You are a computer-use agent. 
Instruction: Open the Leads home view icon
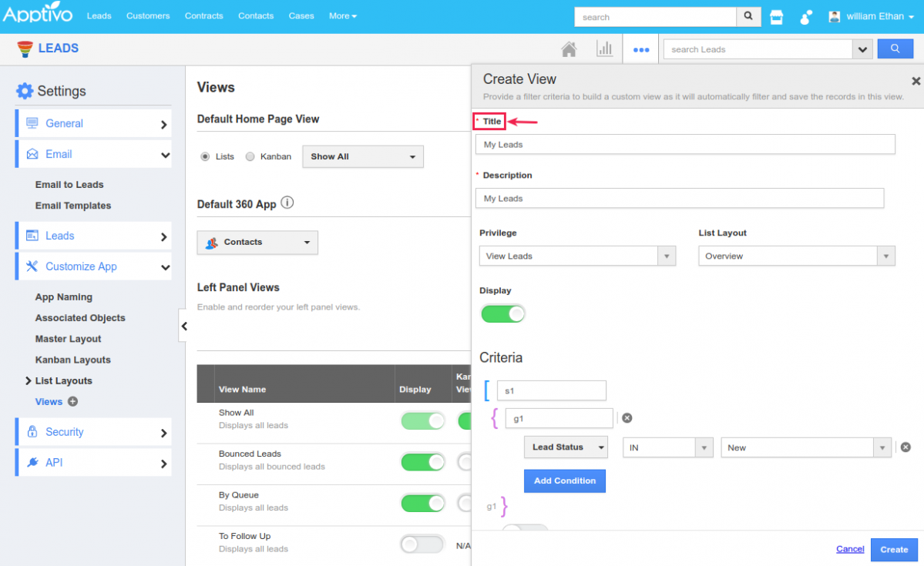pyautogui.click(x=569, y=49)
